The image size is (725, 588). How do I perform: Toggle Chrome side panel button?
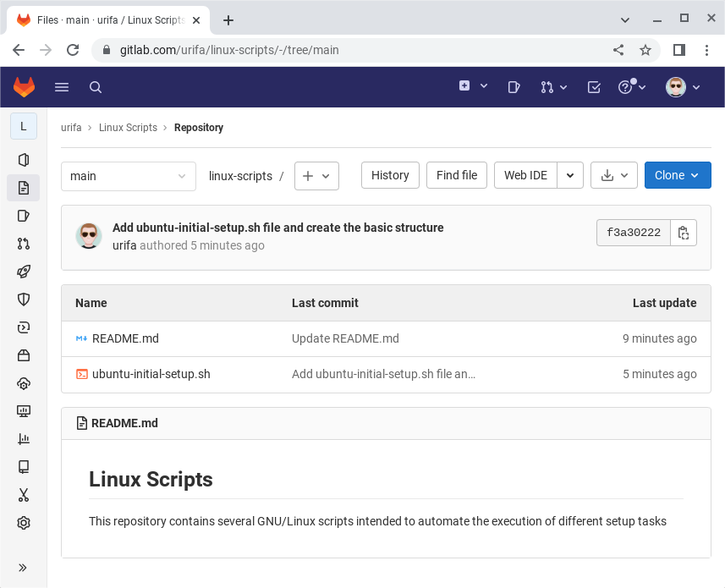[x=678, y=50]
